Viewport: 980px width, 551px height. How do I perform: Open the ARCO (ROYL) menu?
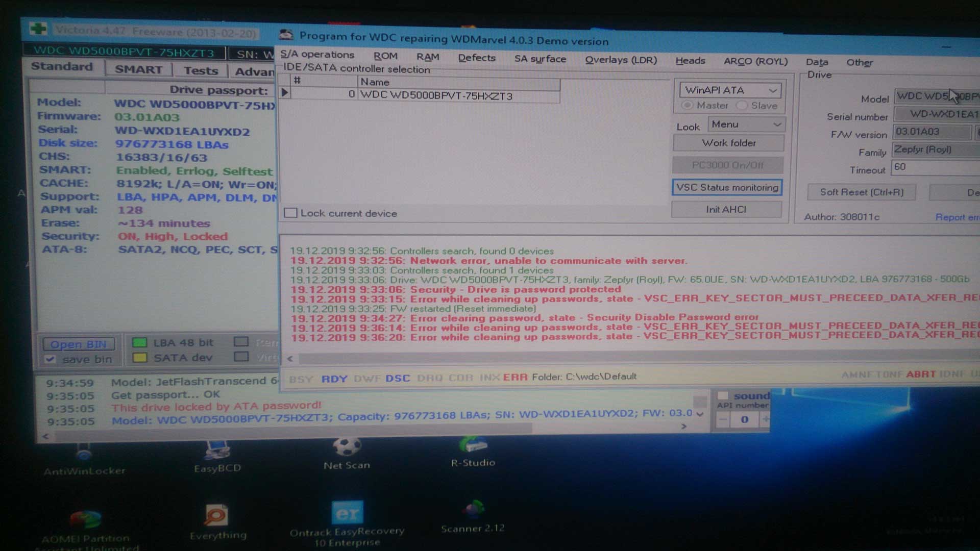pos(755,61)
